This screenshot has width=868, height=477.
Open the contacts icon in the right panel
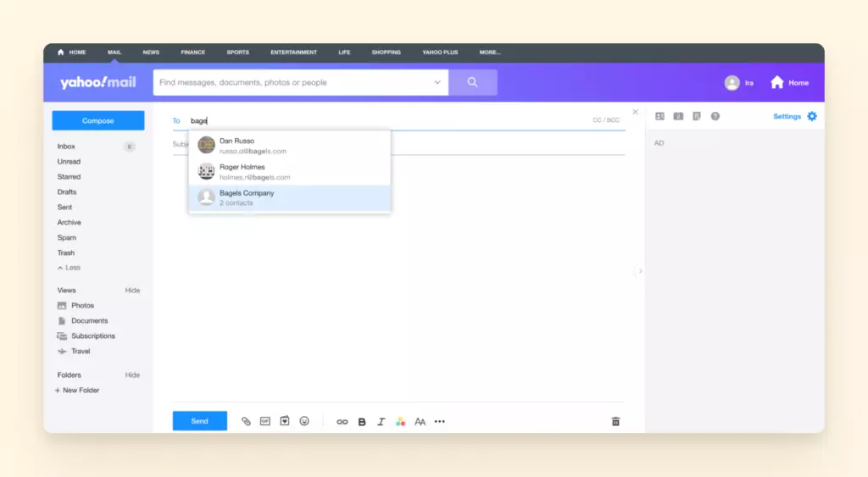pos(659,116)
